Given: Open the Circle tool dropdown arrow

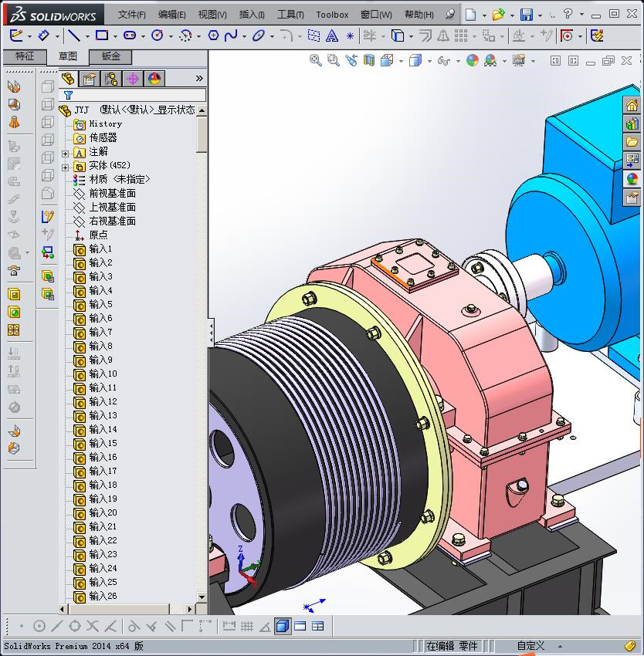Looking at the screenshot, I should (x=171, y=36).
